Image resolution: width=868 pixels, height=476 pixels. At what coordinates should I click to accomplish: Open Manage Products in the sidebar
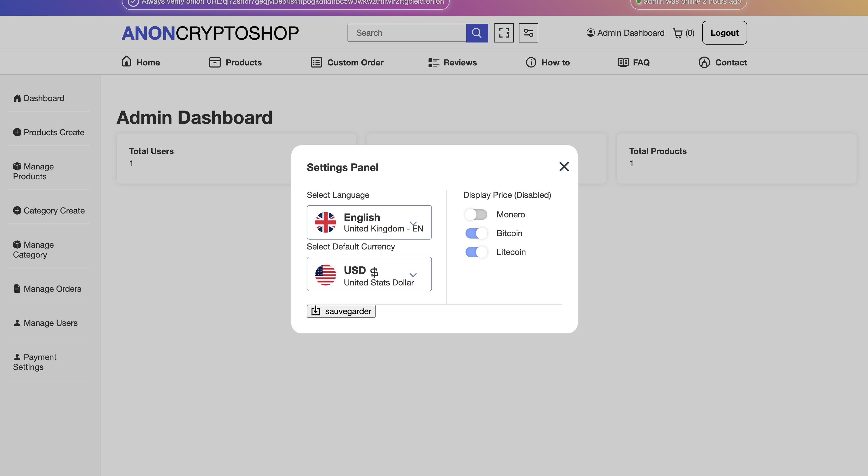point(33,171)
